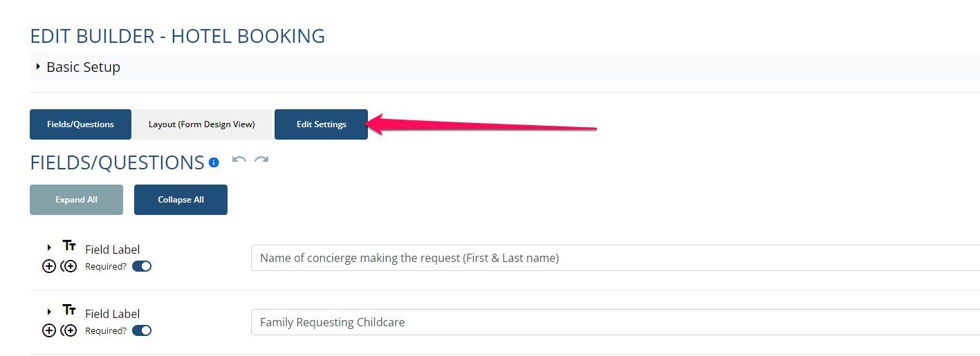
Task: Click the parenthesized plus icon in concierge field row
Action: pos(68,266)
